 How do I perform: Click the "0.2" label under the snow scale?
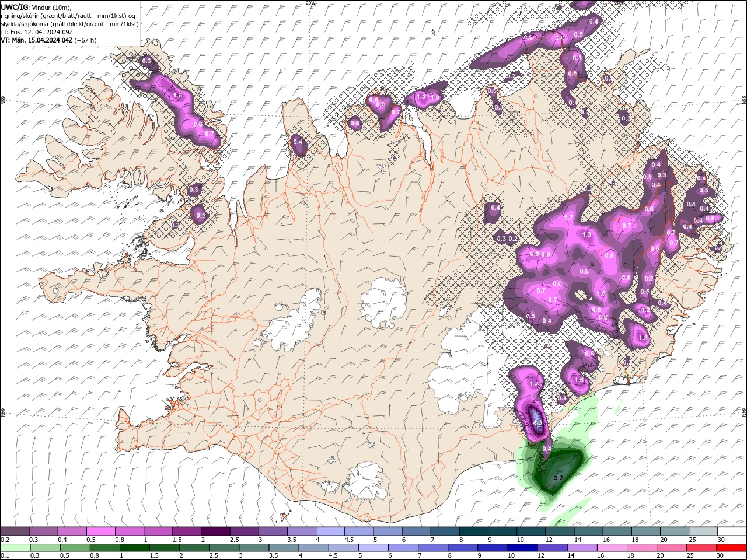coord(4,540)
